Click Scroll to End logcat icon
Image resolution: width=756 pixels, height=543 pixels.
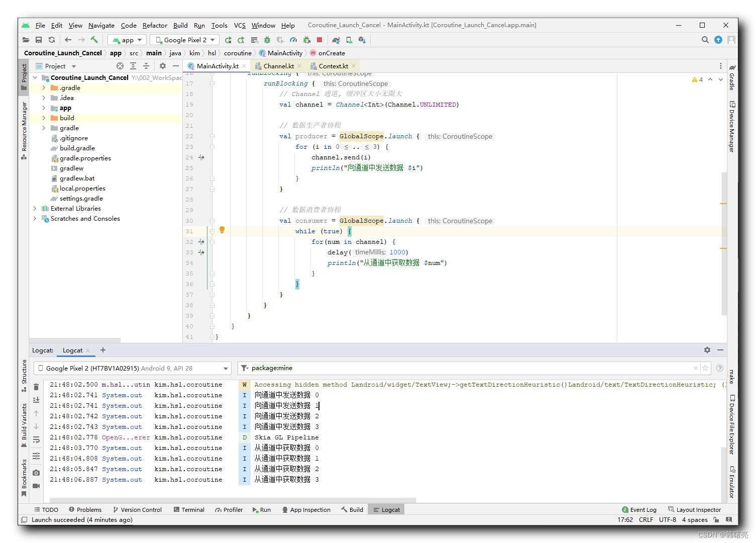tap(36, 400)
